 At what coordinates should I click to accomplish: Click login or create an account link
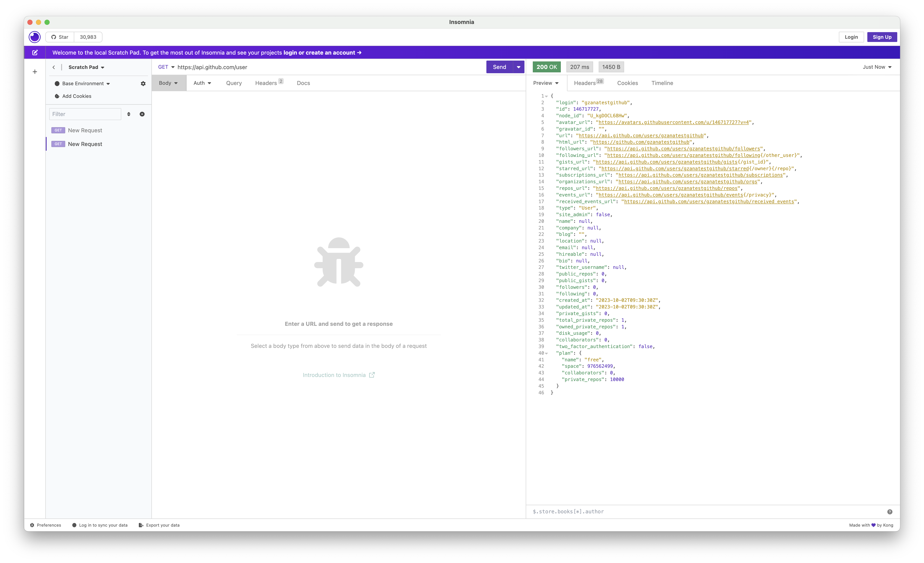pos(322,52)
